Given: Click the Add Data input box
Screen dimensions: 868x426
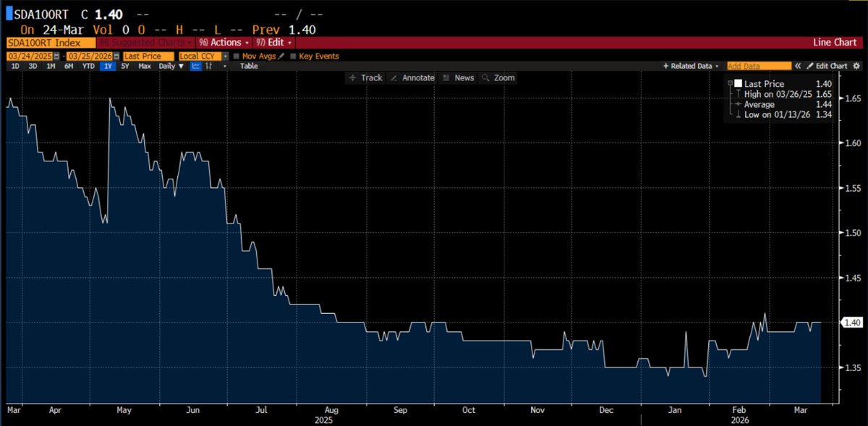Looking at the screenshot, I should pos(759,66).
